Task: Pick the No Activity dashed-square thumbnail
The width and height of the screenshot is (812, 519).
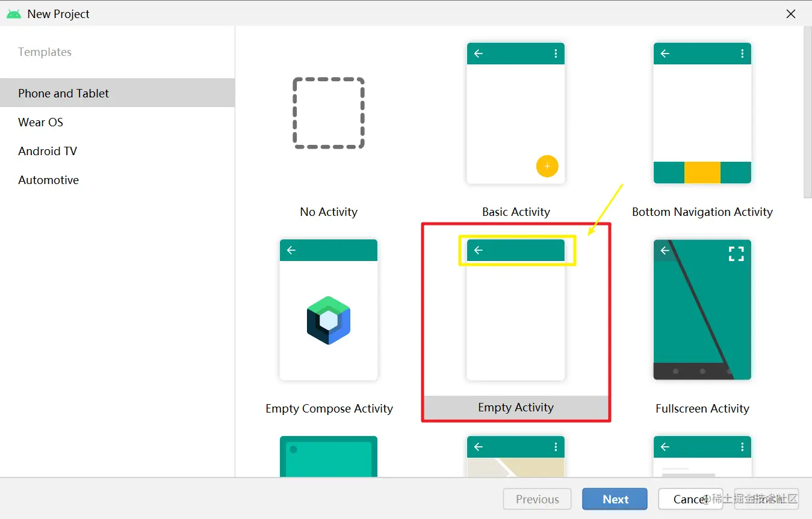Action: tap(329, 113)
